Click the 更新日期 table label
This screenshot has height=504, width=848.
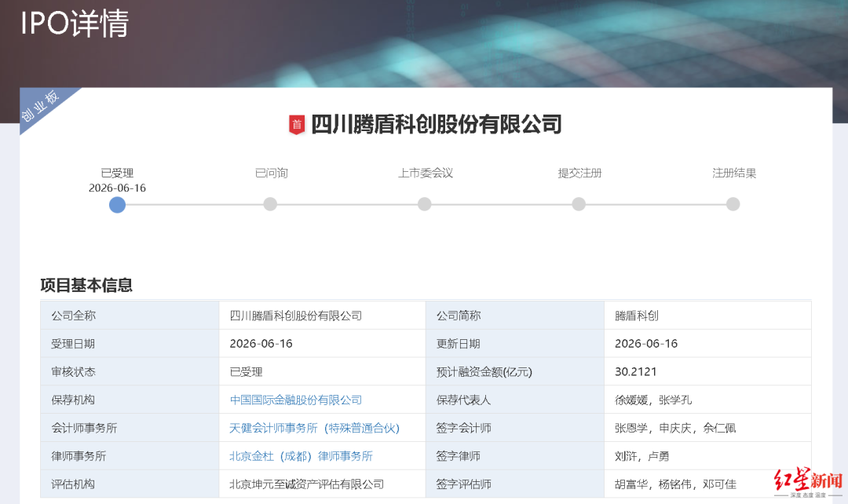click(459, 344)
